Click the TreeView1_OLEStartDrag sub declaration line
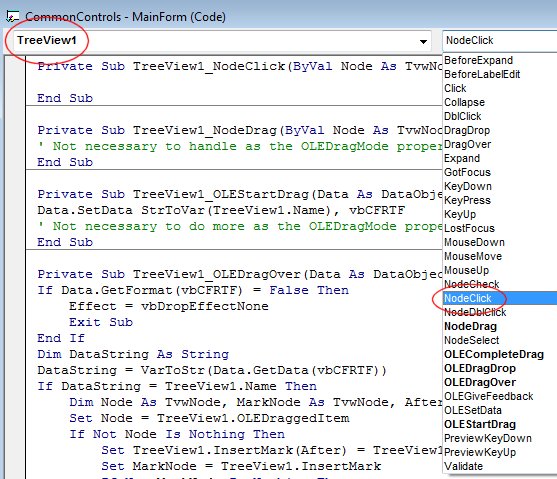The height and width of the screenshot is (479, 557). tap(240, 194)
